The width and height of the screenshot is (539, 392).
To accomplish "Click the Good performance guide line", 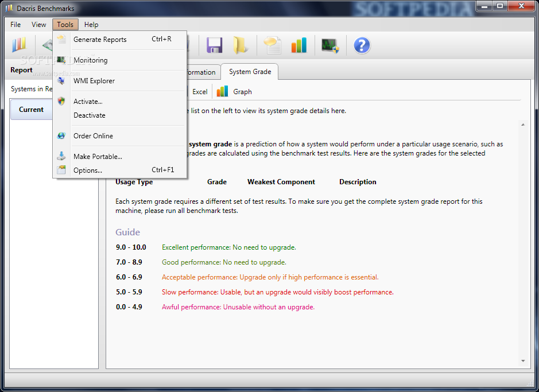I will 224,262.
